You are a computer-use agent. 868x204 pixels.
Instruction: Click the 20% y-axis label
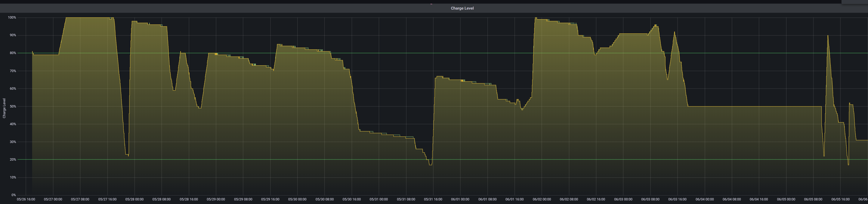pos(13,160)
